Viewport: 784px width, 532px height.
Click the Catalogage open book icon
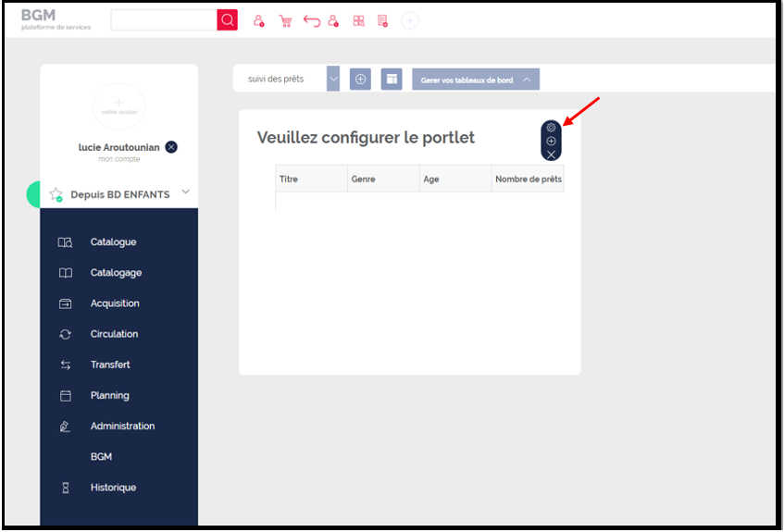click(x=66, y=273)
